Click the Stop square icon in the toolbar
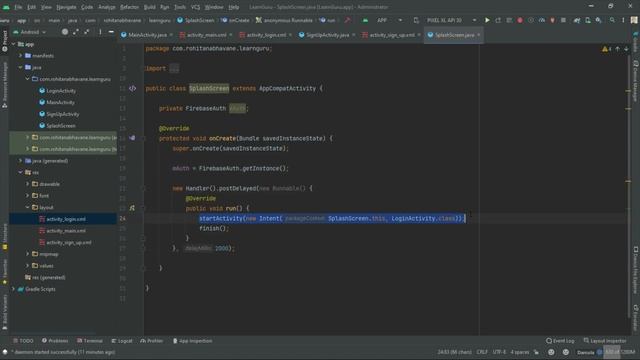 pyautogui.click(x=563, y=20)
